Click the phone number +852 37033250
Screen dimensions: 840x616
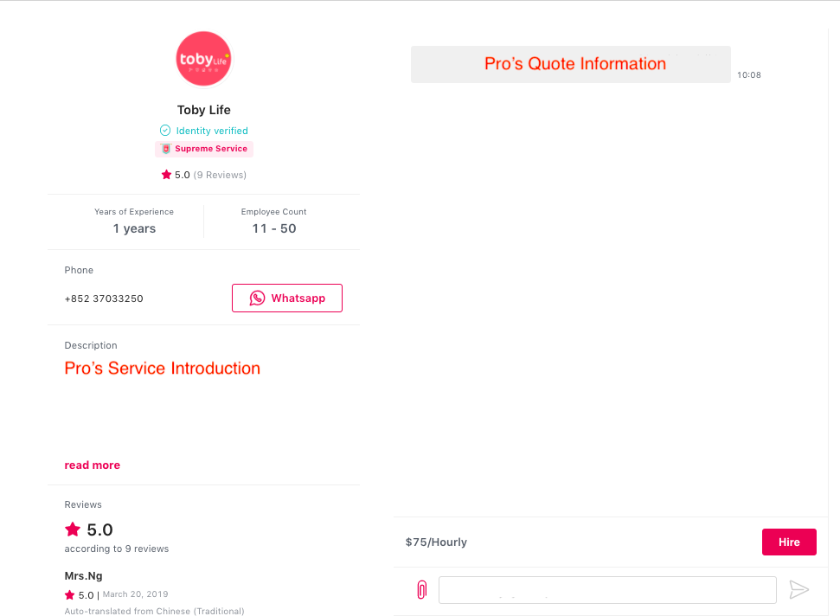104,298
